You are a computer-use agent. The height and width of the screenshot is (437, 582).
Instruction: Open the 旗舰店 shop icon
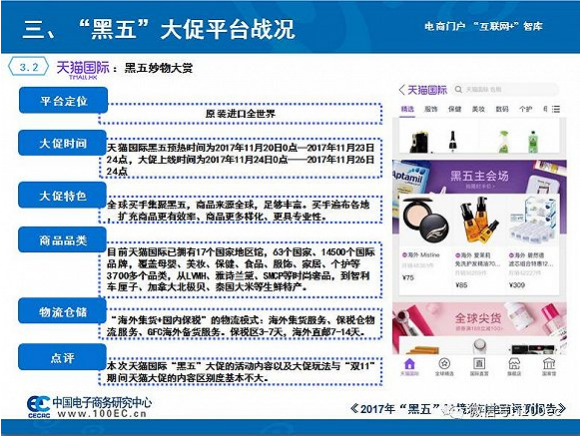[514, 367]
